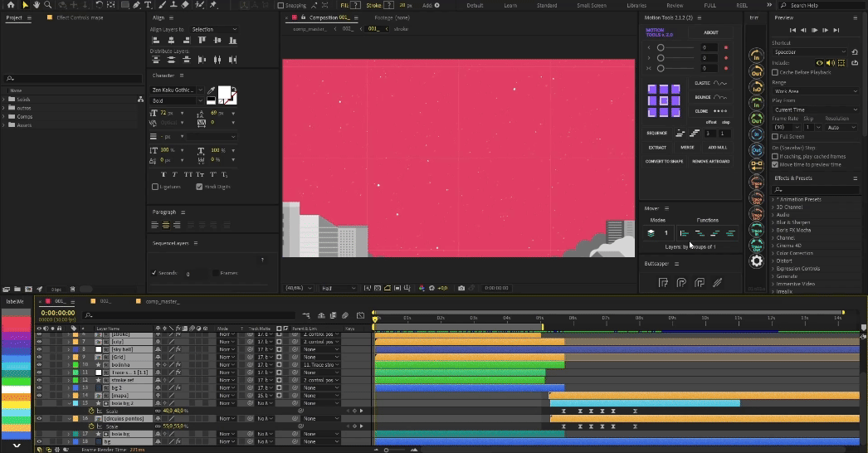Click the ABOUT button in Motion Tools
Screen dimensions: 868x453
pyautogui.click(x=711, y=32)
